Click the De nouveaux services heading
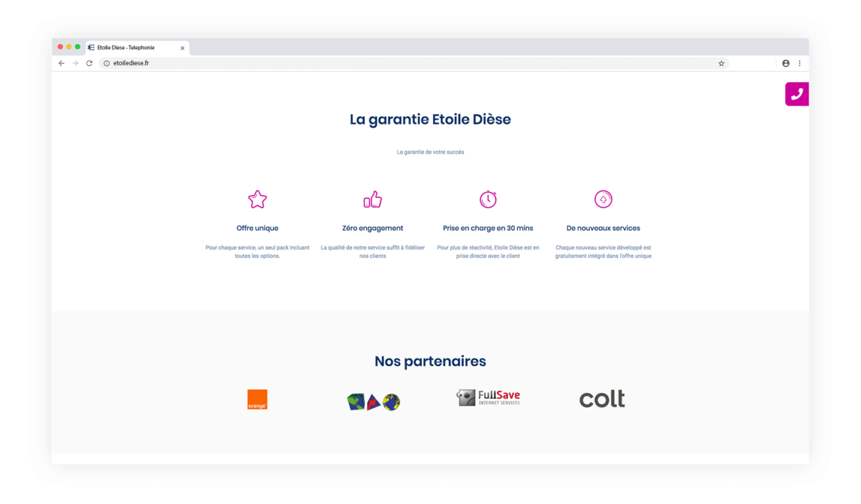 pos(603,228)
